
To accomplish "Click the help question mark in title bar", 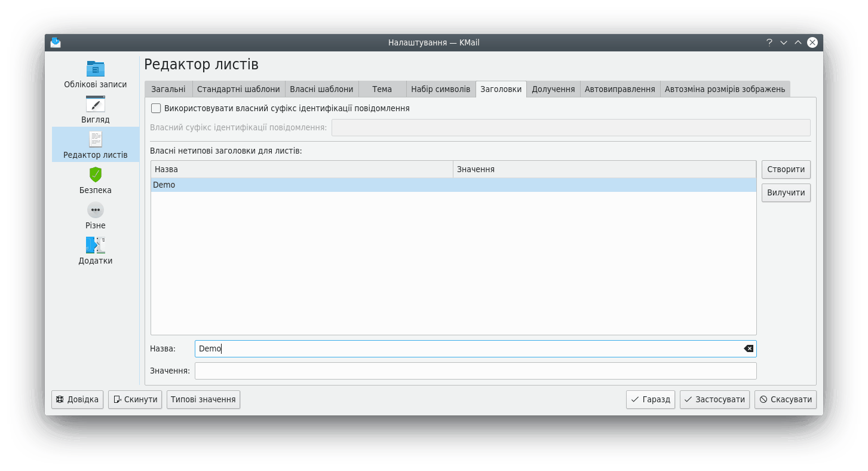I will (x=769, y=42).
